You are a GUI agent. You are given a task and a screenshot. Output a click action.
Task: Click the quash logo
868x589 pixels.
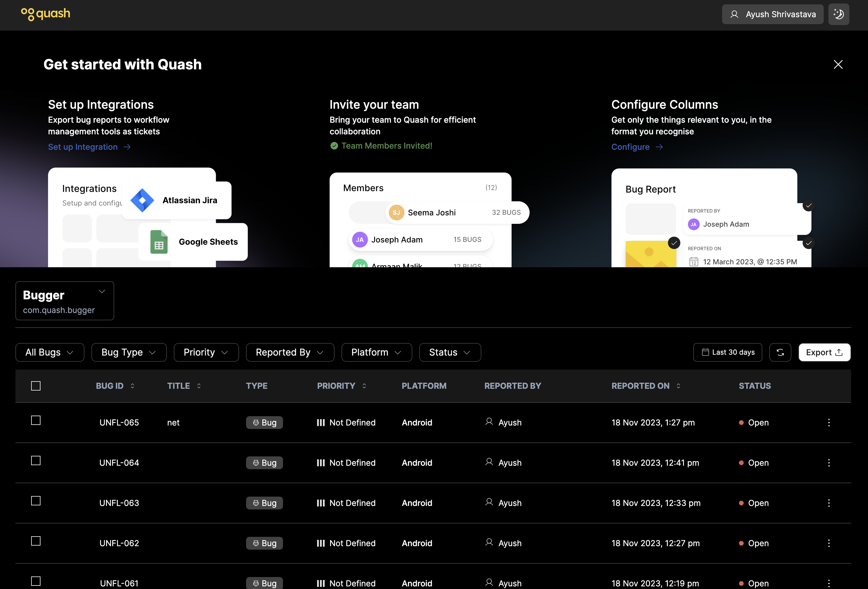pos(45,14)
